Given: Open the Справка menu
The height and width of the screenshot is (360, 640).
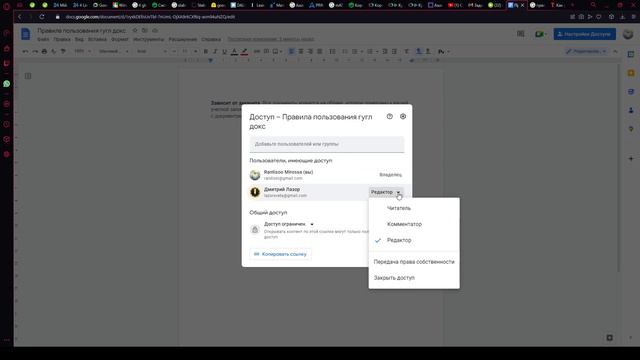Looking at the screenshot, I should click(x=211, y=39).
